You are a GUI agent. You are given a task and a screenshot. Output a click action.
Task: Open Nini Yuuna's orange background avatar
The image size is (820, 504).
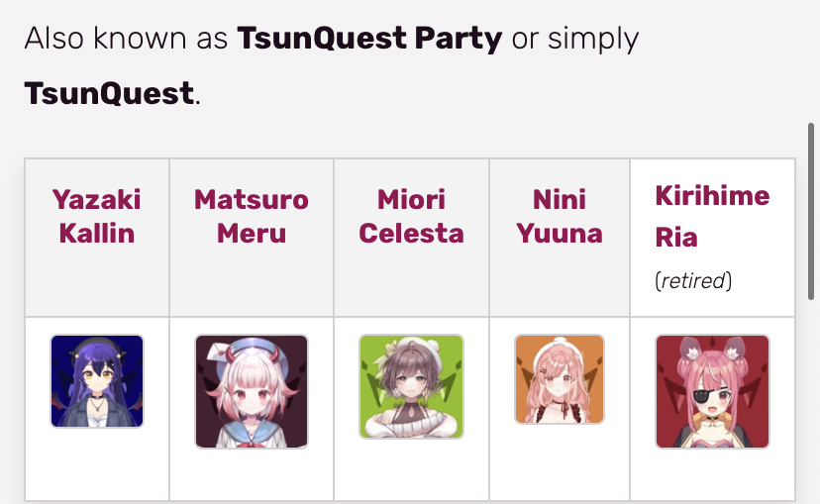pos(560,379)
